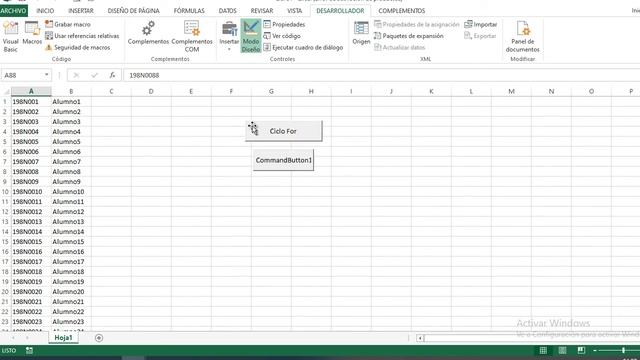Switch to the INSERTAR tab
640x360 pixels.
click(81, 11)
